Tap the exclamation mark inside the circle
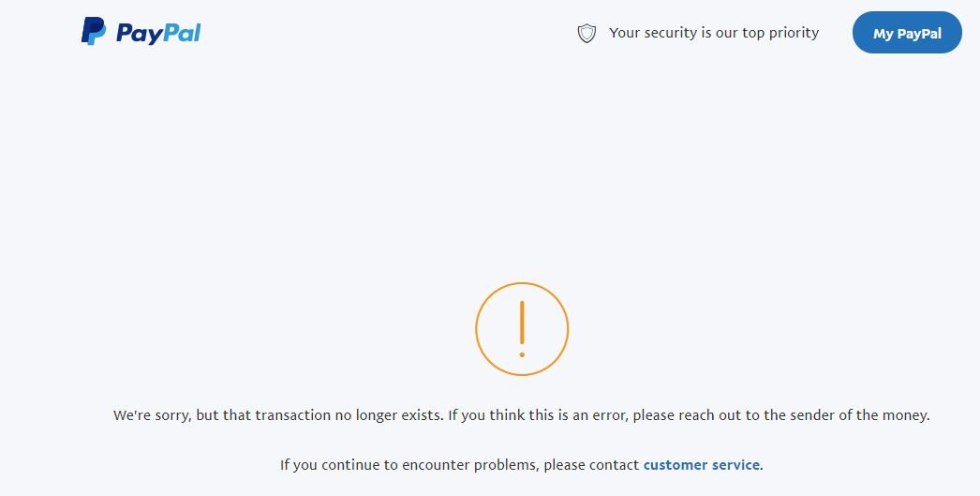Viewport: 980px width, 496px height. point(522,329)
